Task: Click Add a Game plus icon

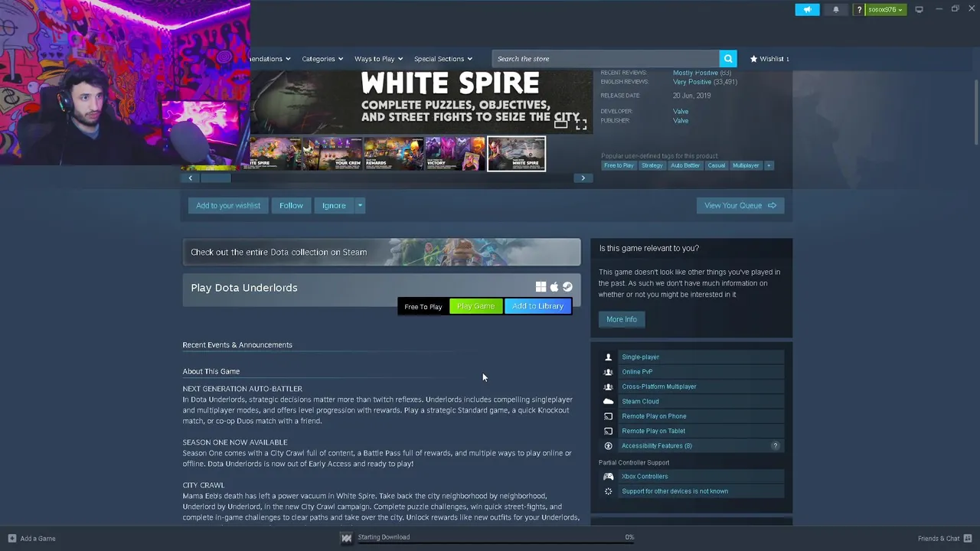Action: point(11,538)
